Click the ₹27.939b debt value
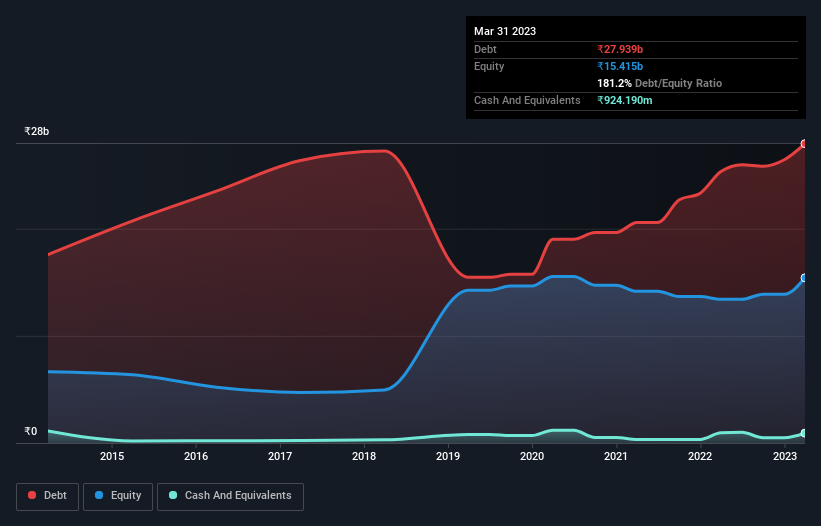Screen dimensions: 821x526 [620, 49]
